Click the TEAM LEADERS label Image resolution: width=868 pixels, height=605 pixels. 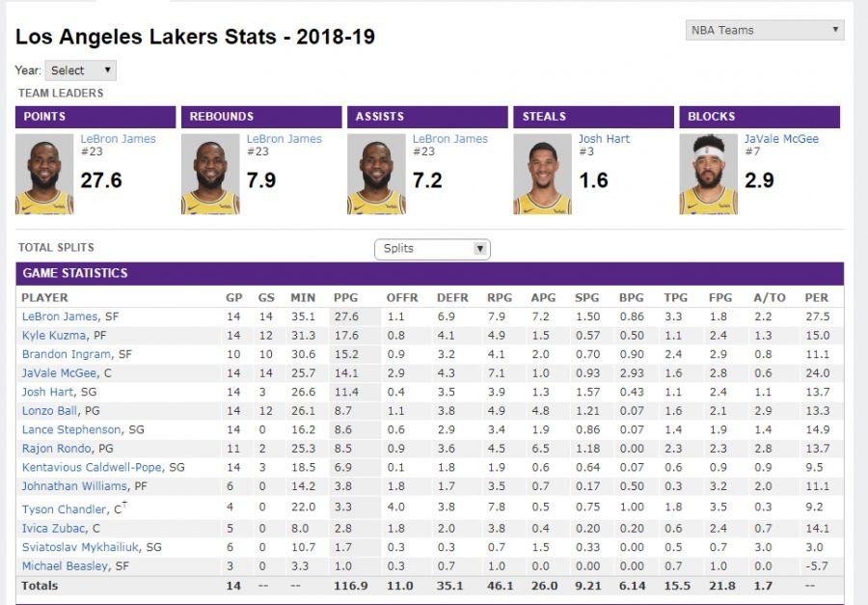(61, 93)
